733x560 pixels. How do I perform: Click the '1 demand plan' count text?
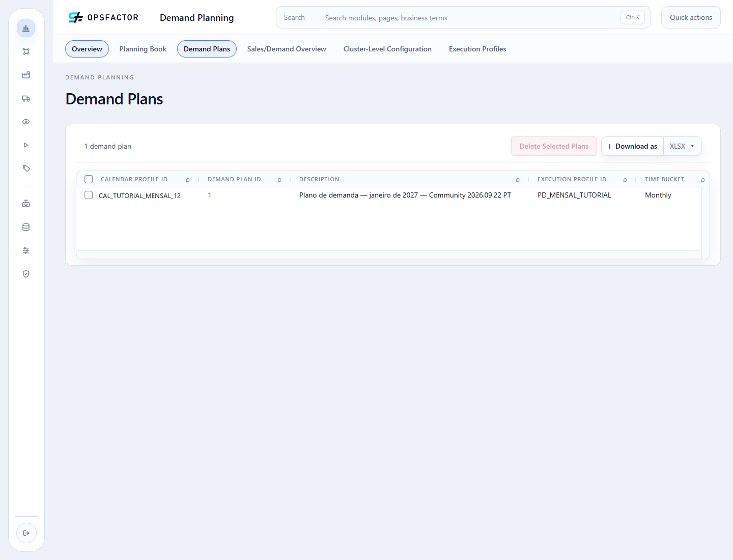(108, 146)
